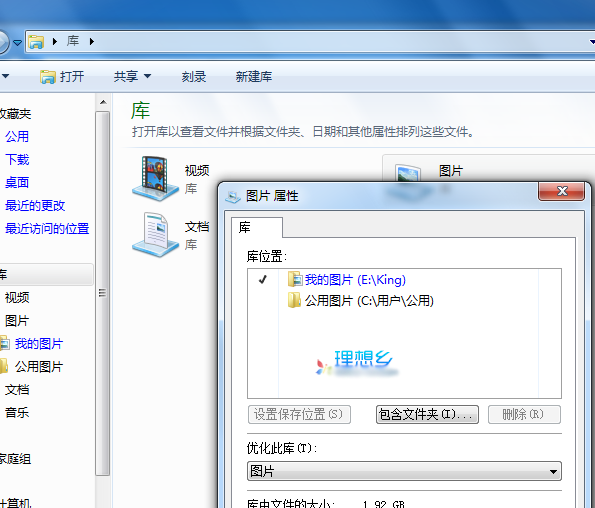The height and width of the screenshot is (508, 595).
Task: Select 音乐 in the library tree
Action: click(17, 412)
